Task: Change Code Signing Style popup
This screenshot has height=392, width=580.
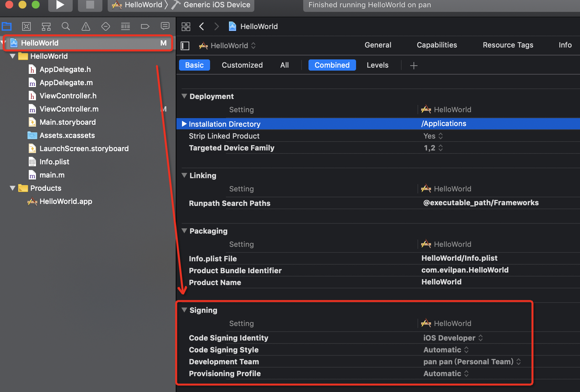Action: 446,350
